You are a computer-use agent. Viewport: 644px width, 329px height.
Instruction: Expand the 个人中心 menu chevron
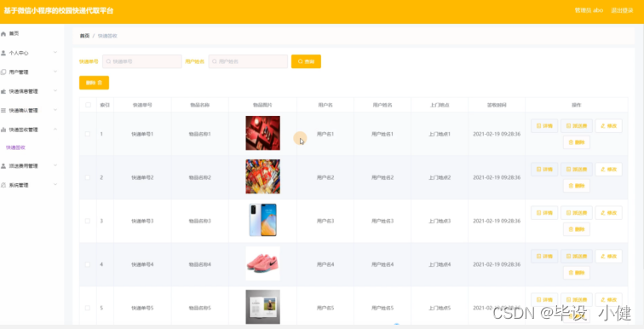55,53
